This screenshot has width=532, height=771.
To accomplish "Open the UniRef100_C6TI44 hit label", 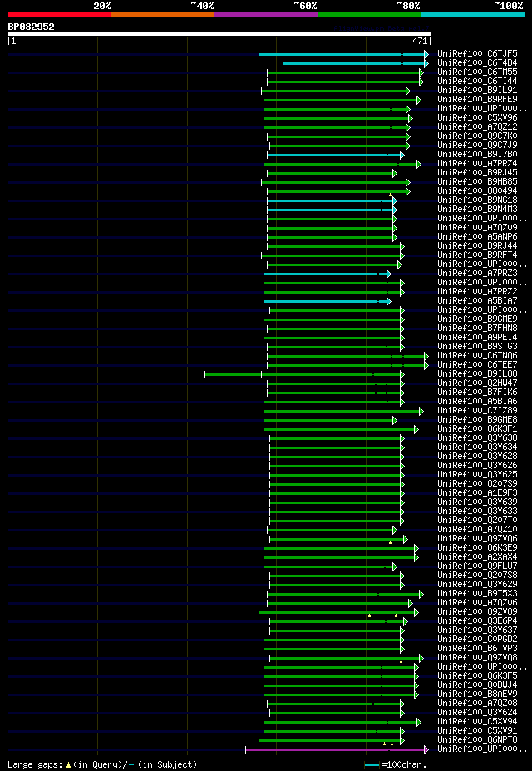I will tap(477, 82).
